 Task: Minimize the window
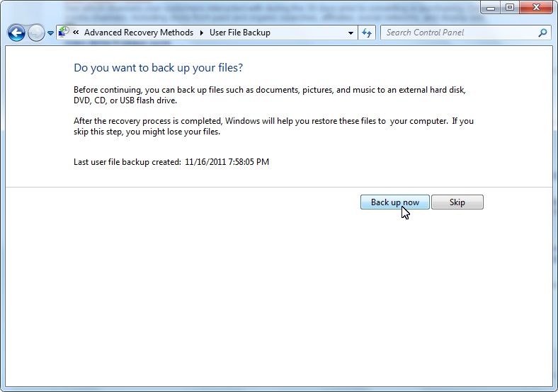tap(490, 7)
